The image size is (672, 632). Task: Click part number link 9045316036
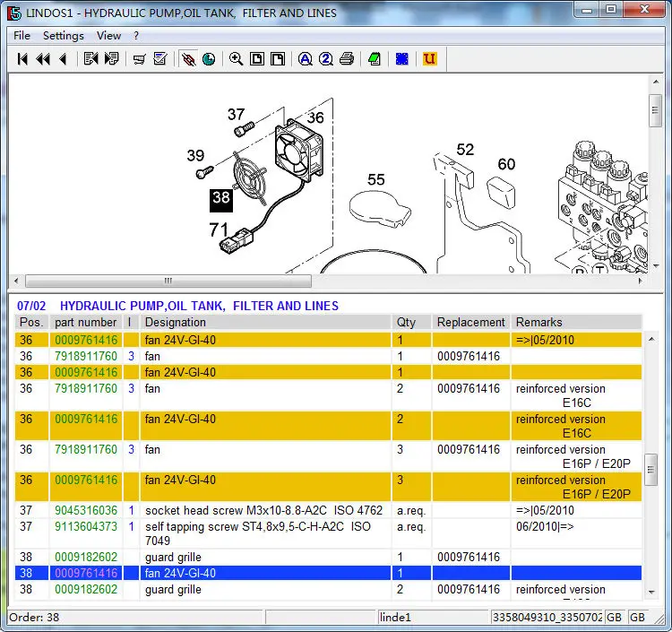[x=86, y=510]
